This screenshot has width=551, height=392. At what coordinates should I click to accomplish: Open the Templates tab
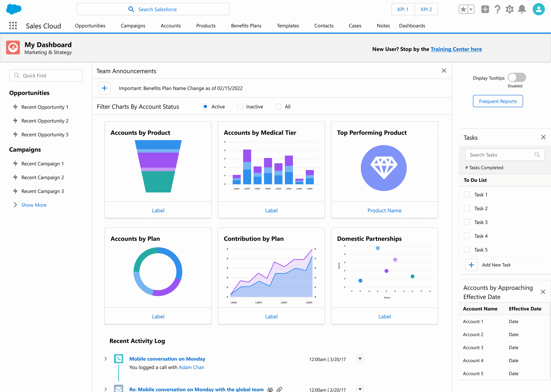288,26
